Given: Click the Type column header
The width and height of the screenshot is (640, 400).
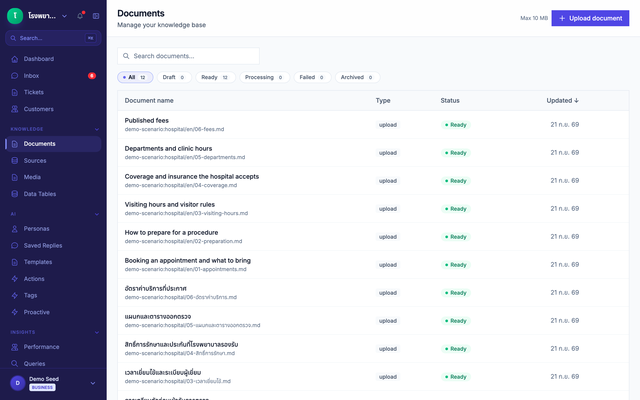Looking at the screenshot, I should tap(383, 100).
